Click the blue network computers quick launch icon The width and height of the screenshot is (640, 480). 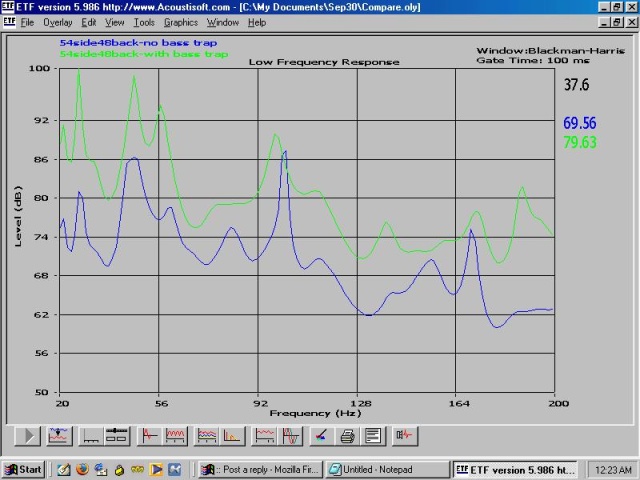(100, 469)
